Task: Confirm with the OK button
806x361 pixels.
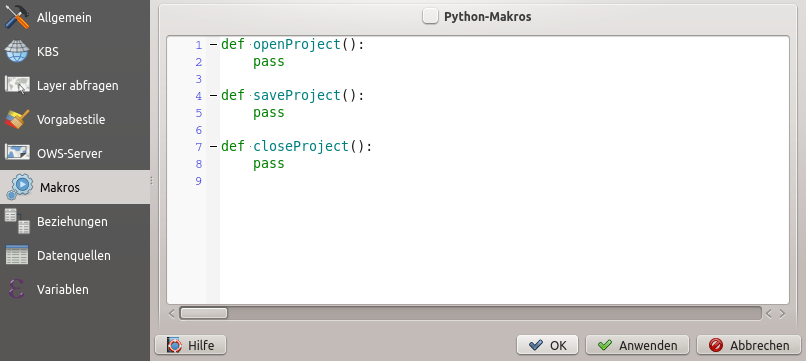Action: tap(547, 345)
